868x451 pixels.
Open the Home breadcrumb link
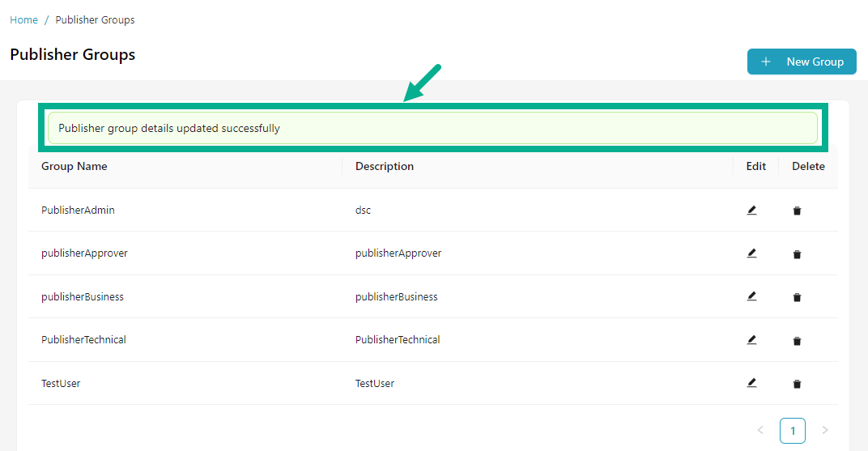(23, 20)
